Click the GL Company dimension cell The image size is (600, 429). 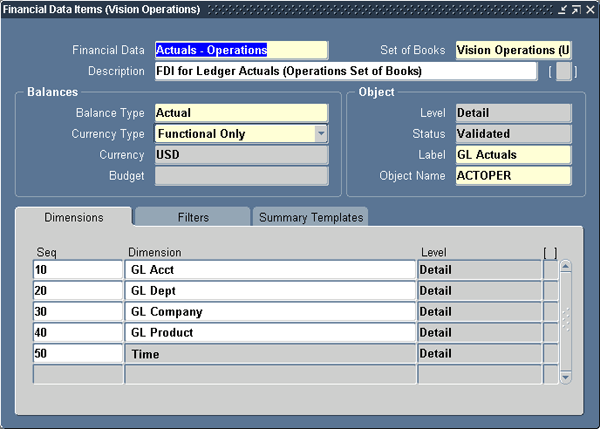(270, 312)
